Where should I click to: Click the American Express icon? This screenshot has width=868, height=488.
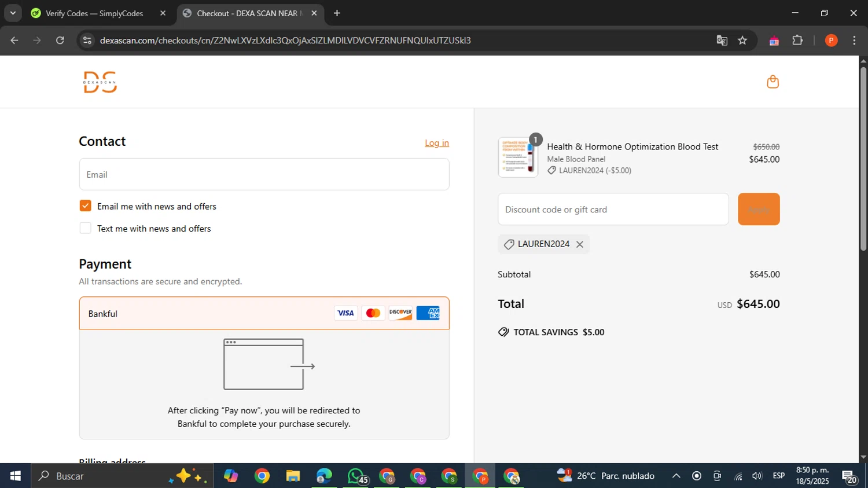pyautogui.click(x=428, y=313)
